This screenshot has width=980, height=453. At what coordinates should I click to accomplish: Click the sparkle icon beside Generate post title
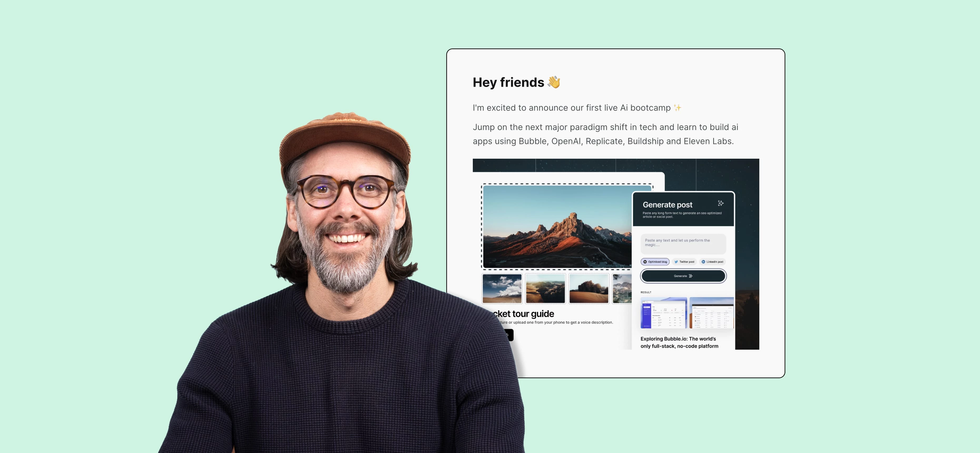pyautogui.click(x=721, y=203)
